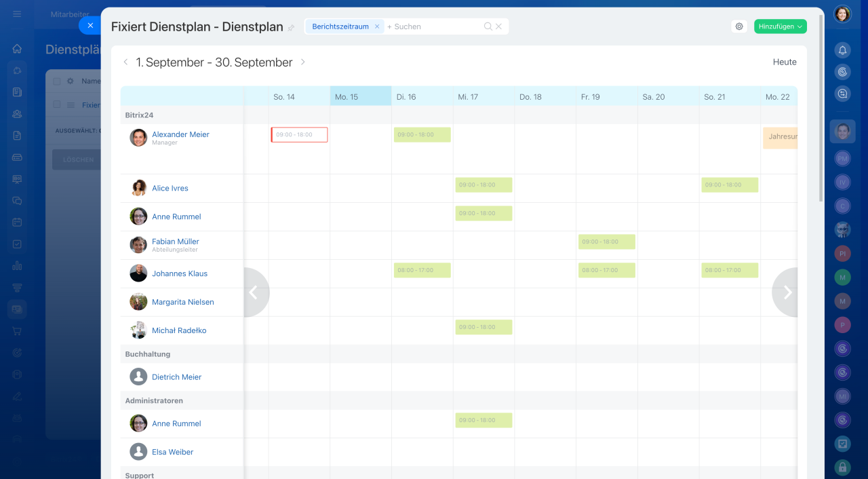The width and height of the screenshot is (868, 479).
Task: Open the lock icon at right bar bottom
Action: 842,467
